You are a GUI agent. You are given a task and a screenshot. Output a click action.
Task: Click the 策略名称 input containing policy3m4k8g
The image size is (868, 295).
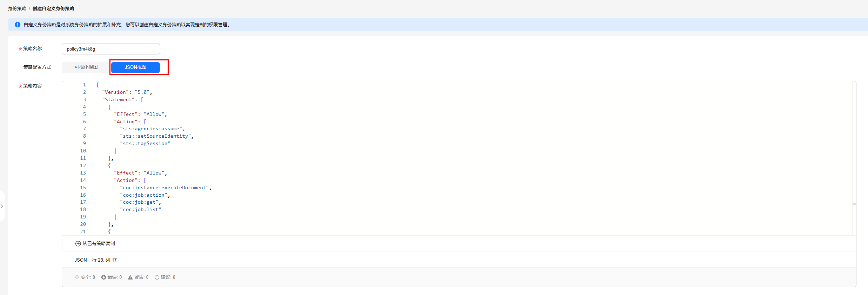(x=111, y=49)
